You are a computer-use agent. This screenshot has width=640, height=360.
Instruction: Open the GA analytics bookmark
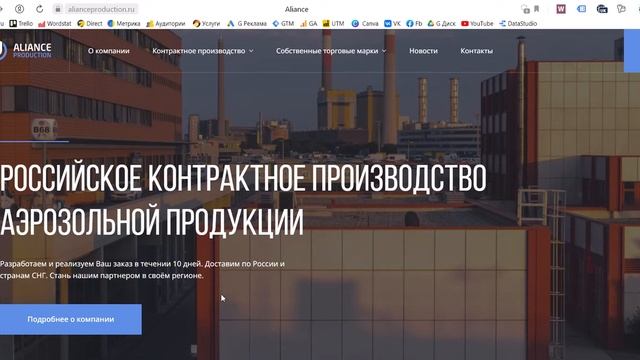[x=309, y=24]
